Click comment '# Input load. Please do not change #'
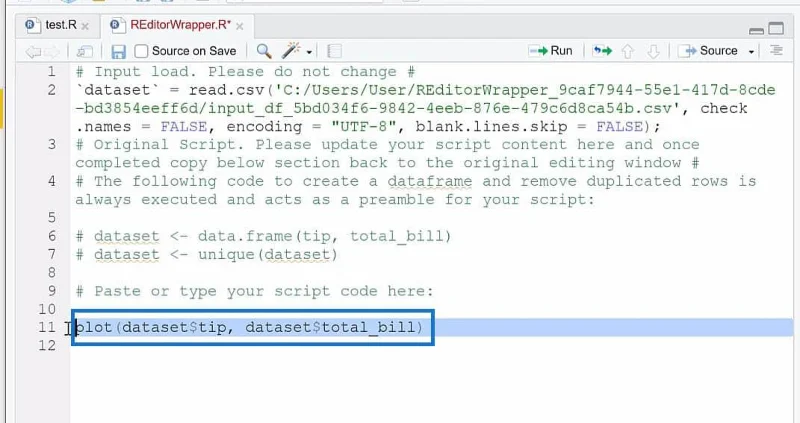 245,71
